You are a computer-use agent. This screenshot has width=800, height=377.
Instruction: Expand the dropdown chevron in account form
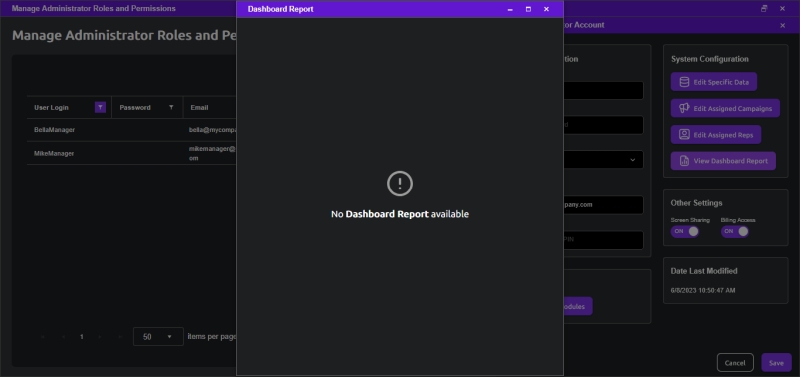tap(633, 160)
